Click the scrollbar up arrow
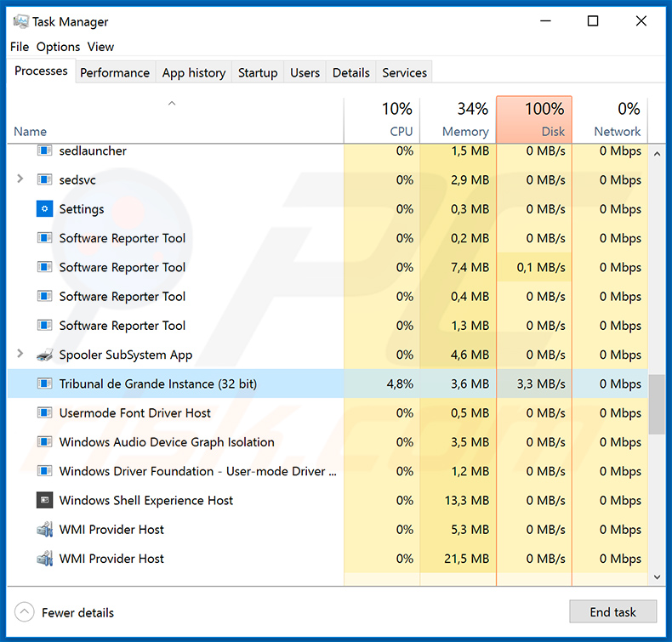The image size is (672, 642). [x=657, y=153]
